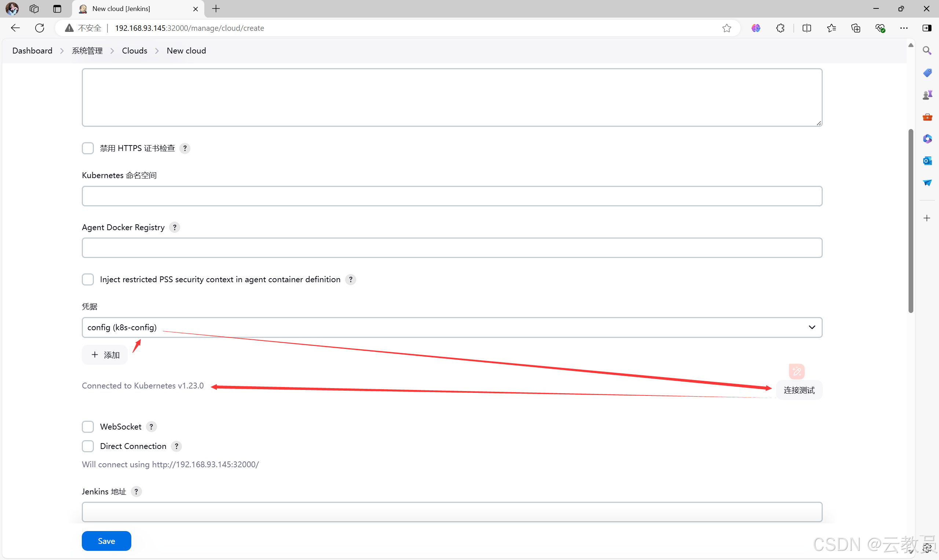
Task: Open the Copilot brain extension icon
Action: click(756, 28)
